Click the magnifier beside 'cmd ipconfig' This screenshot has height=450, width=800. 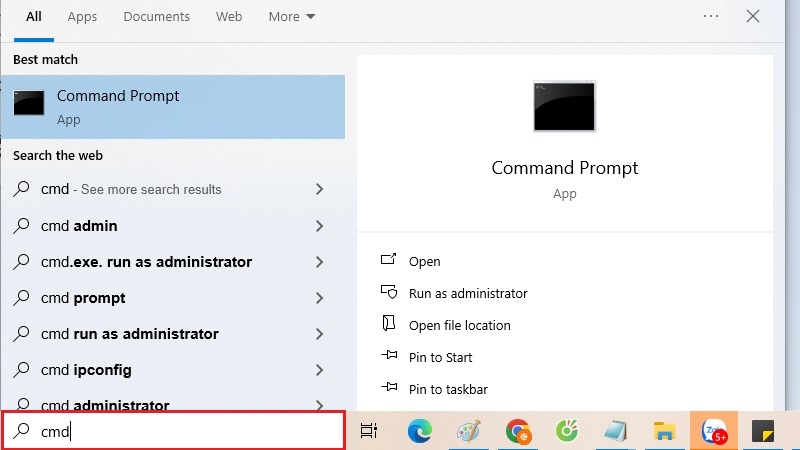(x=21, y=369)
